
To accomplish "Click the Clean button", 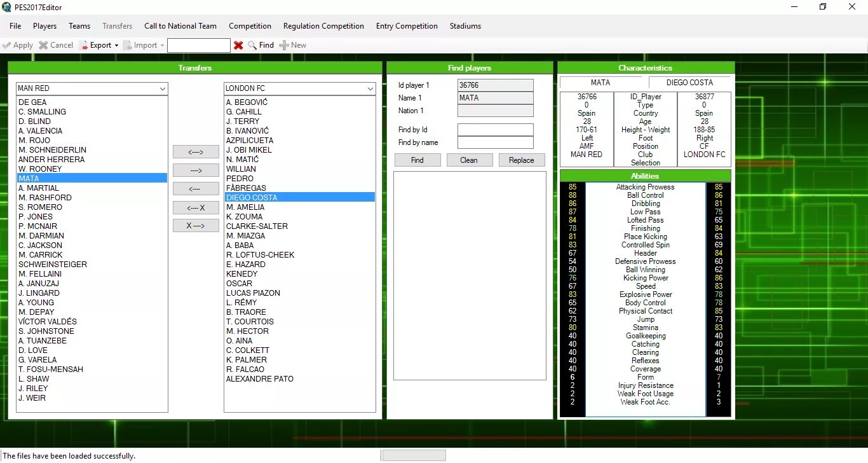I will (470, 160).
